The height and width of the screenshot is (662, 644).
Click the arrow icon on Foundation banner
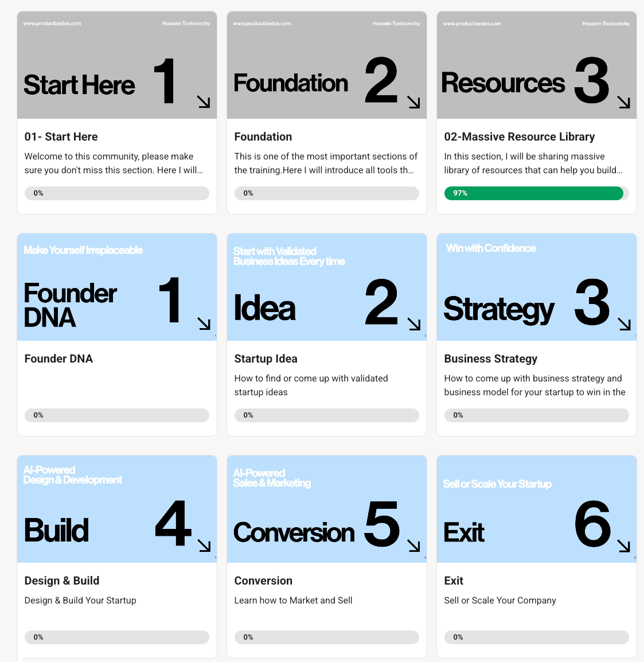[413, 102]
